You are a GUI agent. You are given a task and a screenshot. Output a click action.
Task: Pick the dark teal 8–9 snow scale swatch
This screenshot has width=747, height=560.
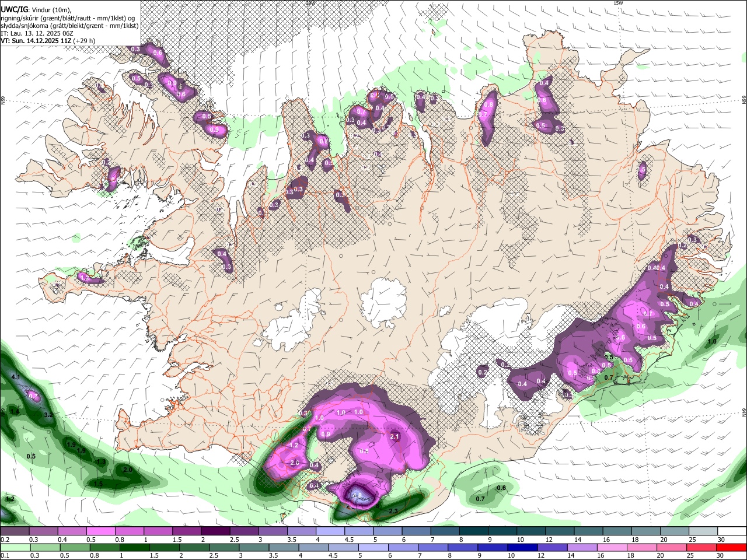click(475, 531)
